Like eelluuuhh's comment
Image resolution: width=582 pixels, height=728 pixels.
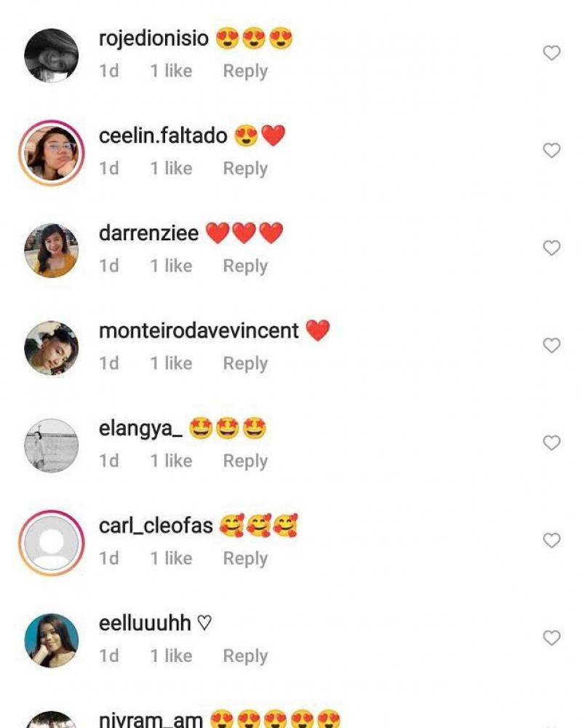point(552,638)
